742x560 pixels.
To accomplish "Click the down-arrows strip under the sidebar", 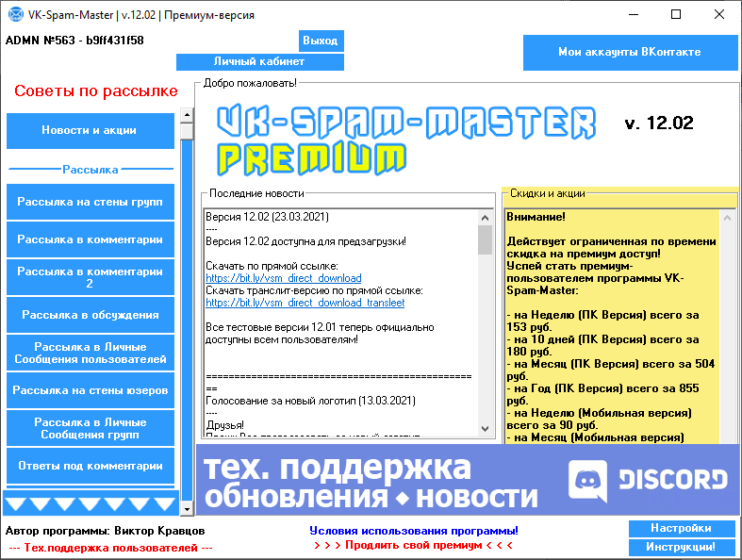I will [91, 503].
